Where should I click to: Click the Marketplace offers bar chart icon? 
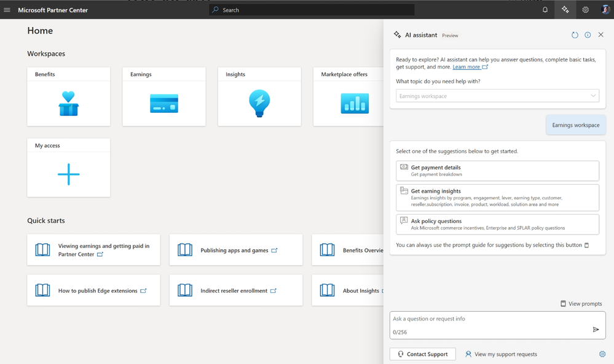pyautogui.click(x=355, y=104)
